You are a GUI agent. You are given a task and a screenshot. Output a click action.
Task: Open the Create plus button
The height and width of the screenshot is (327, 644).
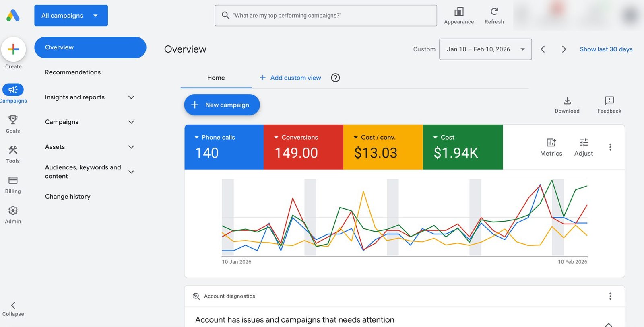13,49
